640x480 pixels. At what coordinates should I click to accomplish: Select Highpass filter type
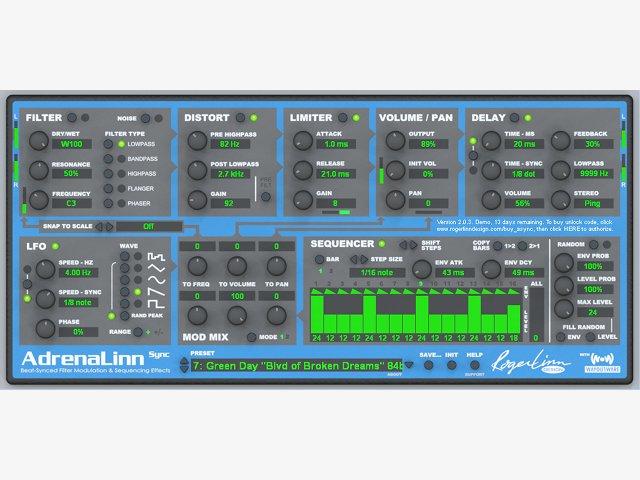click(x=108, y=173)
